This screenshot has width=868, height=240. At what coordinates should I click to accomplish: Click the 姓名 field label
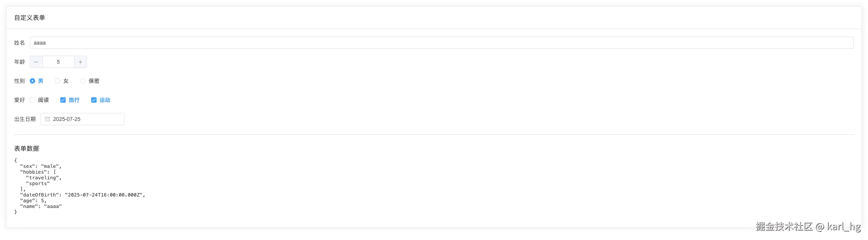click(x=19, y=43)
